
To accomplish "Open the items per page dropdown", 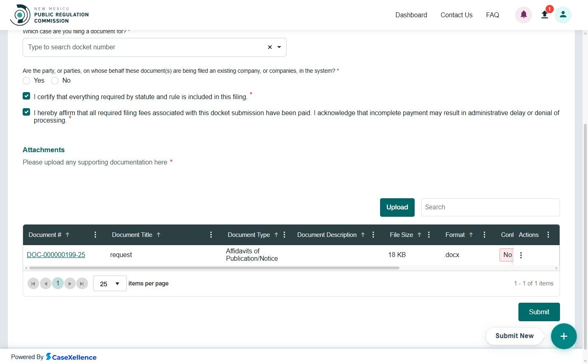I will coord(110,284).
